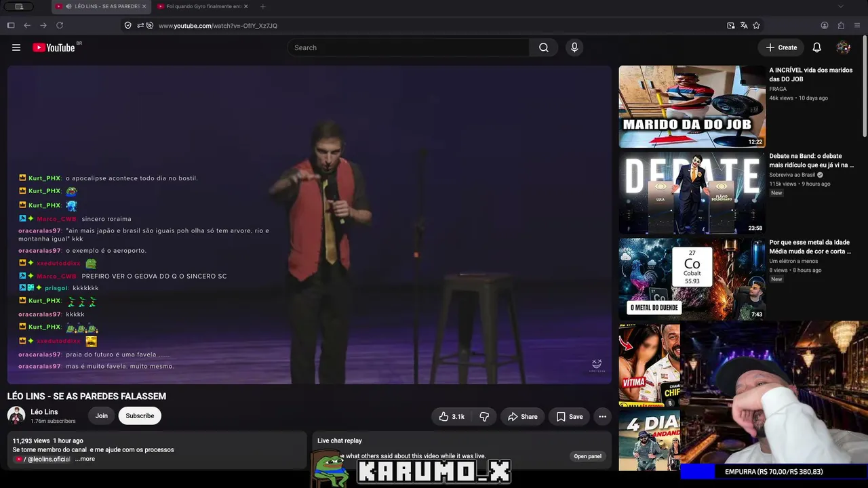This screenshot has width=868, height=488.
Task: Go forward with the browser forward arrow
Action: 43,26
